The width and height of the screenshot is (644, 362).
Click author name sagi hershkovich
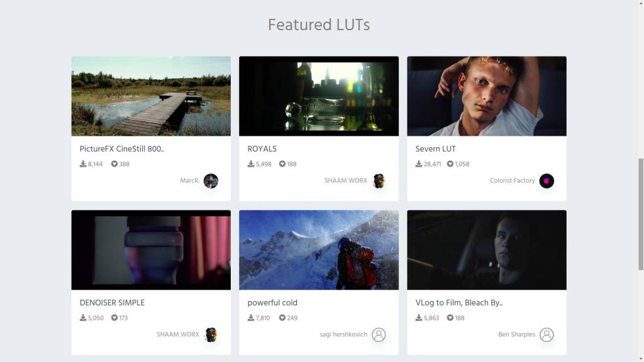tap(344, 334)
